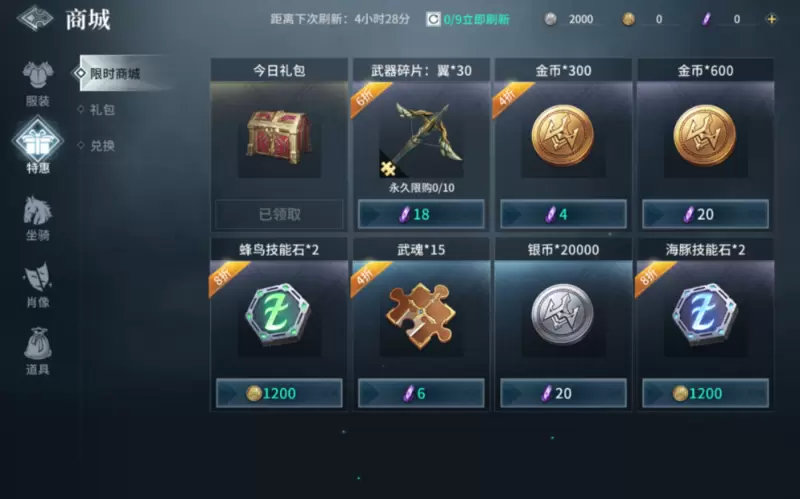Buy 金币*600 for 20 gems

point(705,214)
